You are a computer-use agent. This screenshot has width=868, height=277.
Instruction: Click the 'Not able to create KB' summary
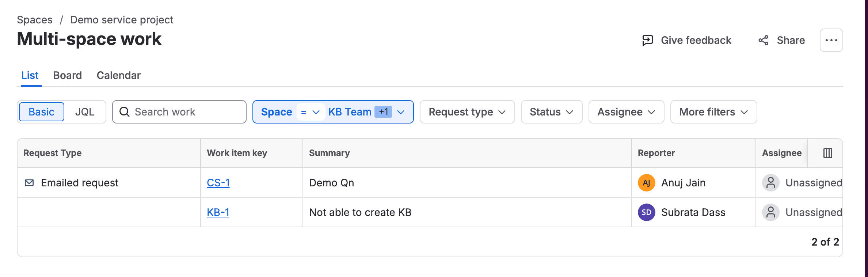(360, 212)
